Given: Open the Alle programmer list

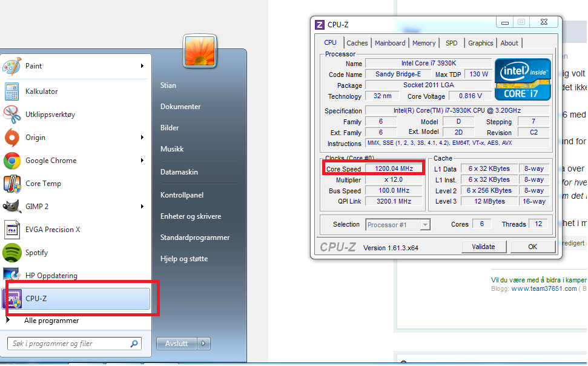Looking at the screenshot, I should coord(51,321).
